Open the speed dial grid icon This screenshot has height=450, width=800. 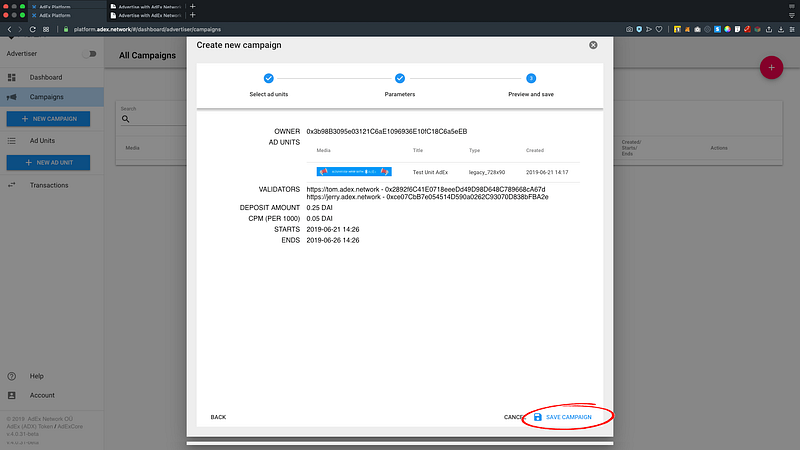click(46, 30)
